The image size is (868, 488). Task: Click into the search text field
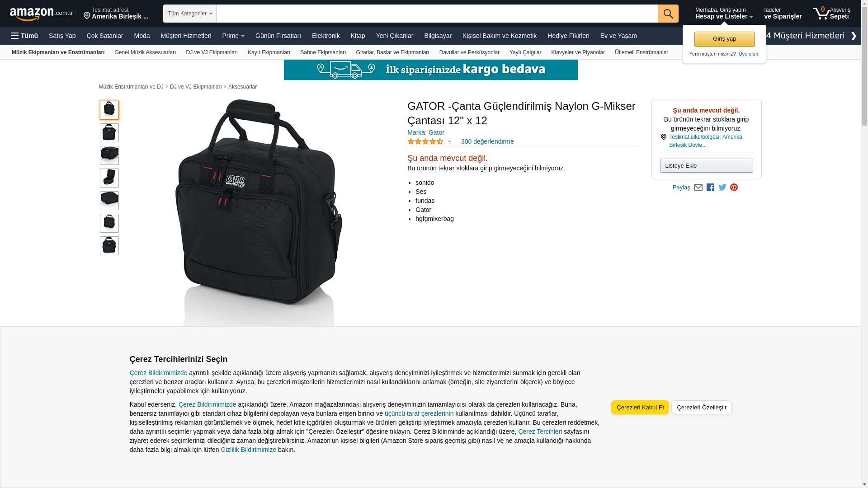tap(437, 14)
